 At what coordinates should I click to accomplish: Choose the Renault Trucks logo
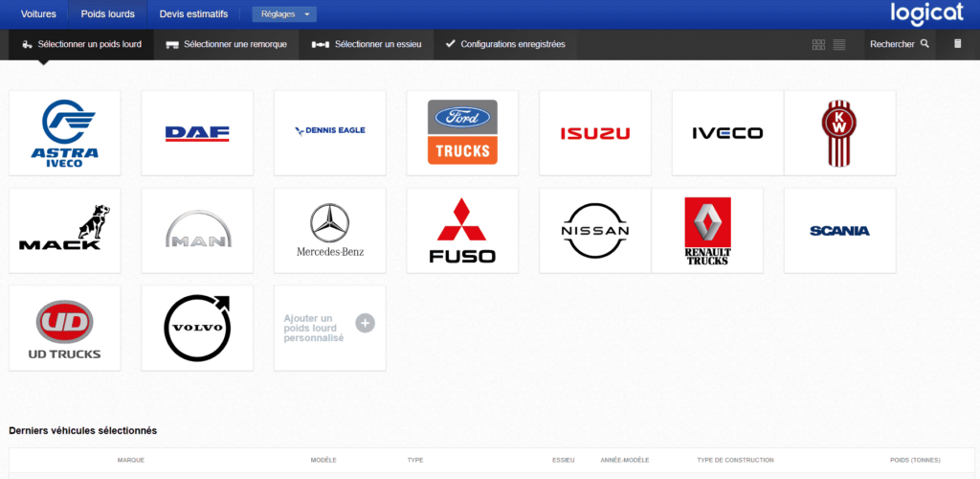707,231
